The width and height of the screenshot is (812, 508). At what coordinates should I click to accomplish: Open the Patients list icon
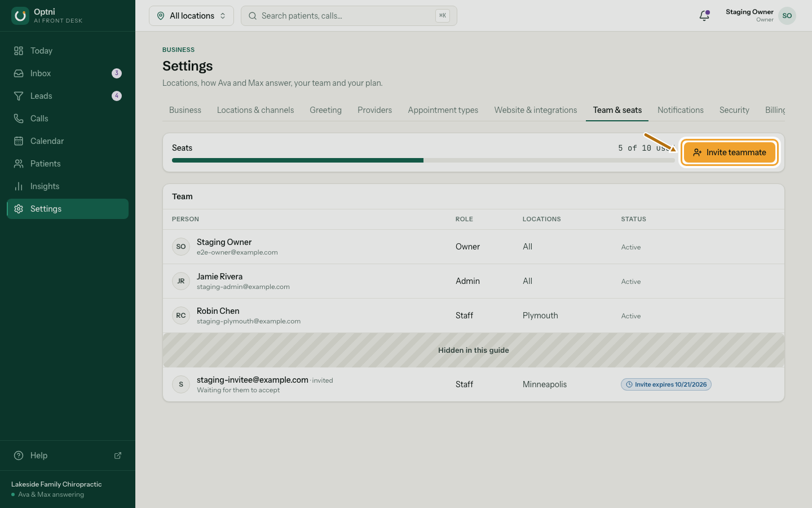19,164
